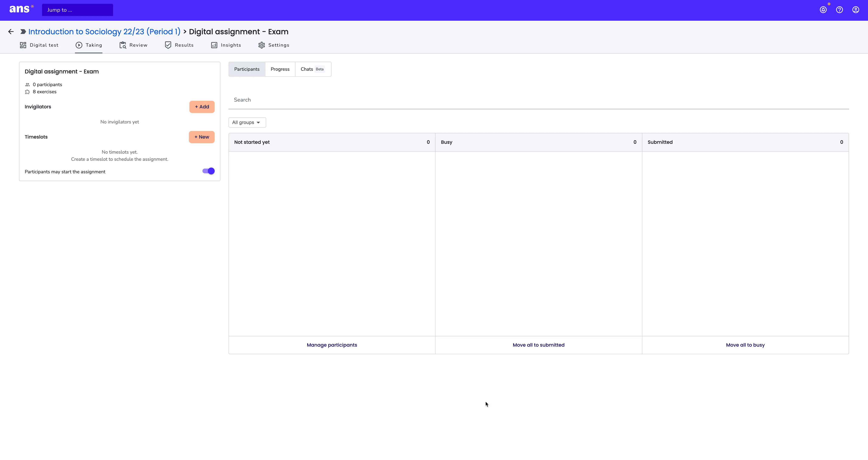Viewport: 868px width, 460px height.
Task: Click the Results shield check icon
Action: (x=168, y=45)
